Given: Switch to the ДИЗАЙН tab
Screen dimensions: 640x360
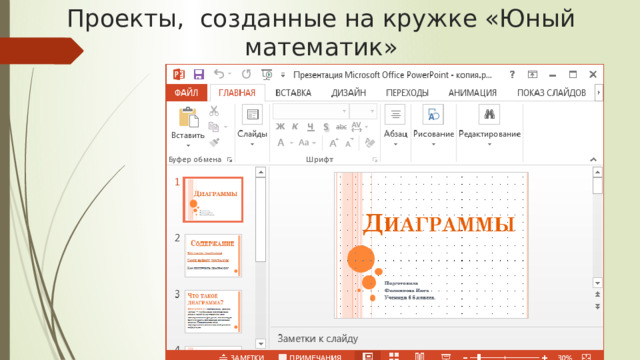Looking at the screenshot, I should point(349,93).
